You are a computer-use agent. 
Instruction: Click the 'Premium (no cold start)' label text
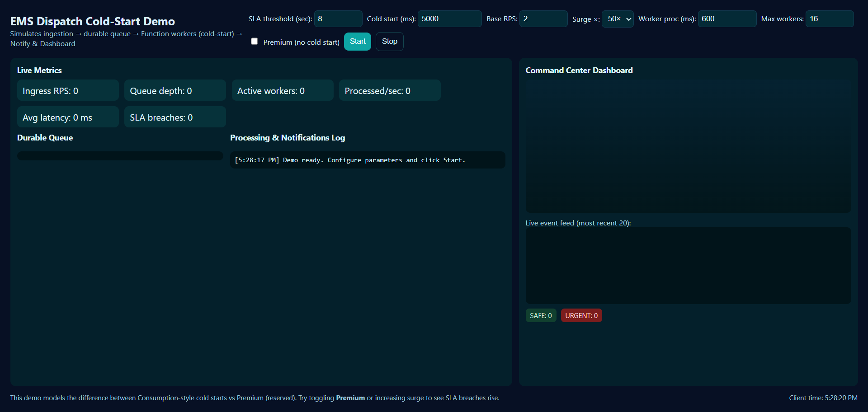pyautogui.click(x=302, y=42)
